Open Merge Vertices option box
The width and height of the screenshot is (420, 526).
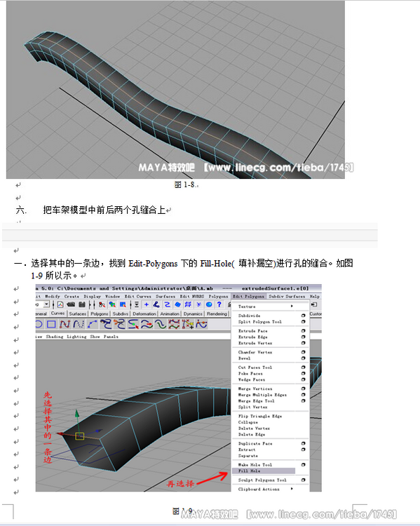tap(304, 389)
